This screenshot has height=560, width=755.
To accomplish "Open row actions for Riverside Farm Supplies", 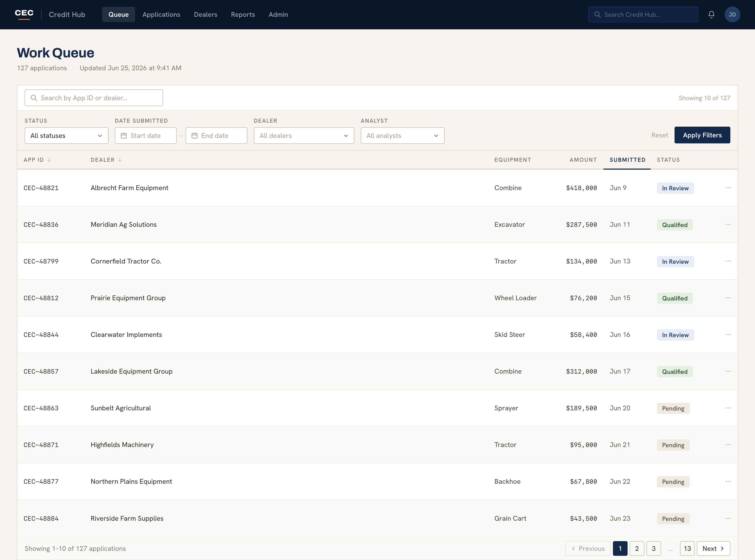I will tap(728, 518).
